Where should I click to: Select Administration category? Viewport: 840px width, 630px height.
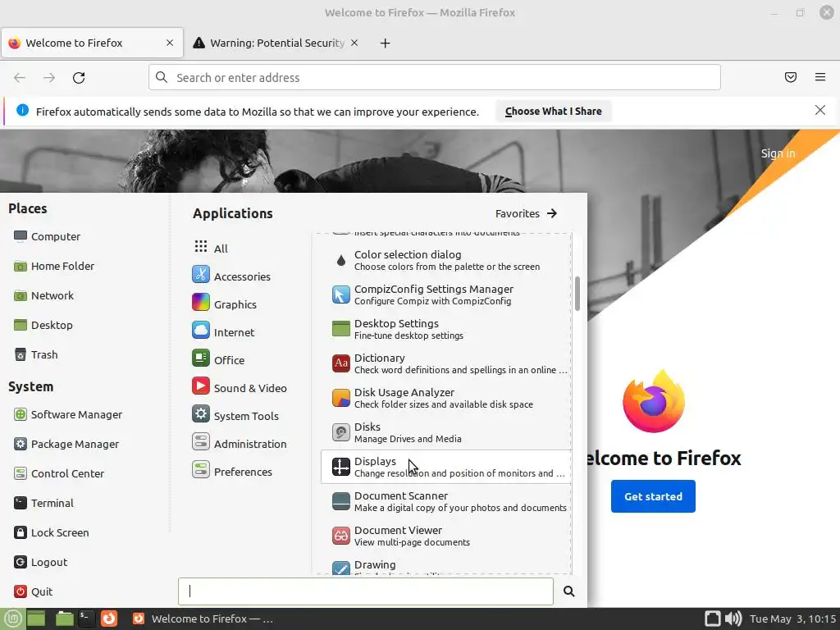[x=240, y=443]
